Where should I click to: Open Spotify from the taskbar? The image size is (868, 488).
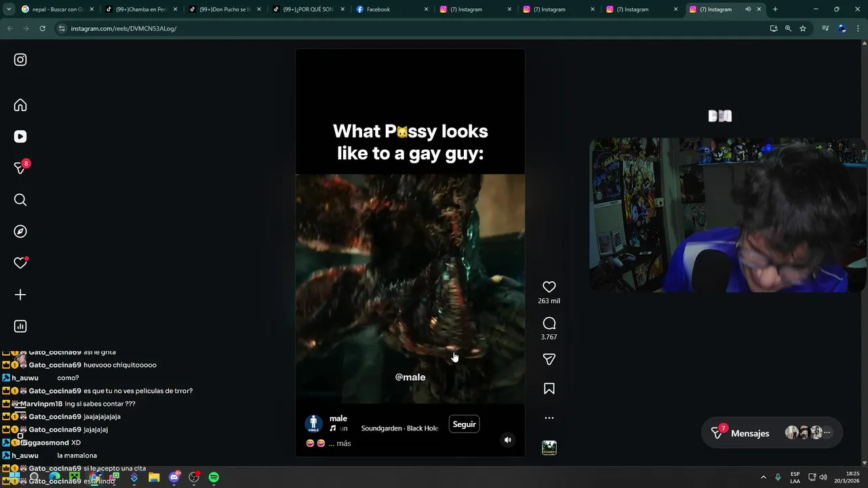tap(214, 477)
